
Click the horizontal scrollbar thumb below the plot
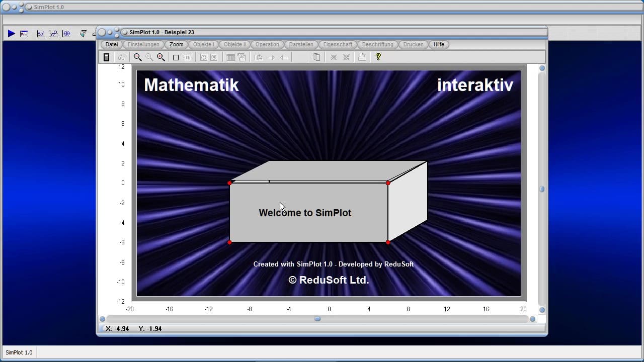tap(317, 319)
